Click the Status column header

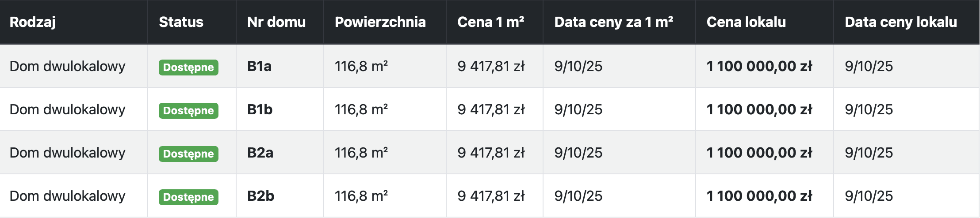tap(181, 22)
